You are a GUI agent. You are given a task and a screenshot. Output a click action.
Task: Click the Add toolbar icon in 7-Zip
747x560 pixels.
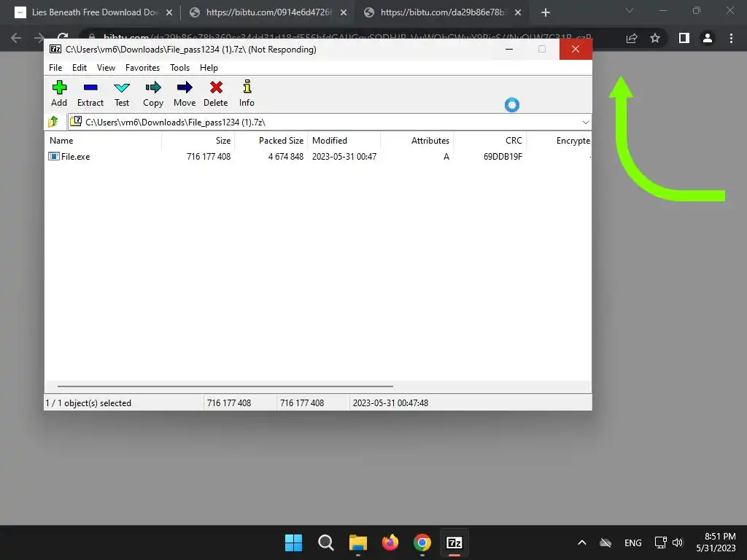pos(59,93)
